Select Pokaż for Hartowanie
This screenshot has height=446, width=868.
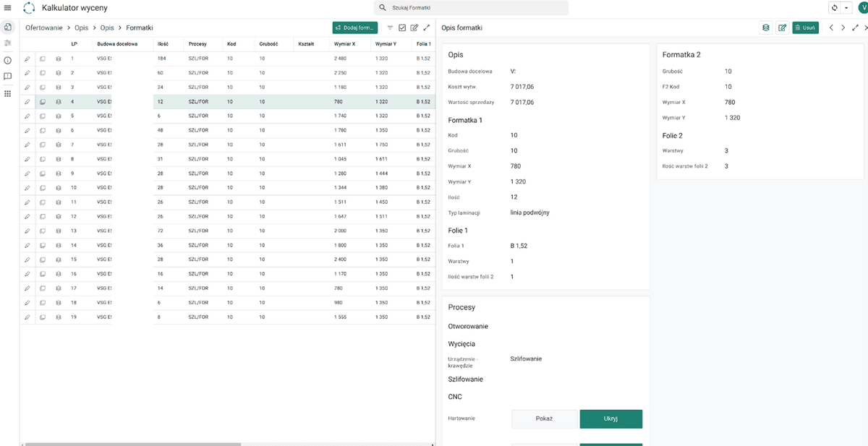coord(544,419)
